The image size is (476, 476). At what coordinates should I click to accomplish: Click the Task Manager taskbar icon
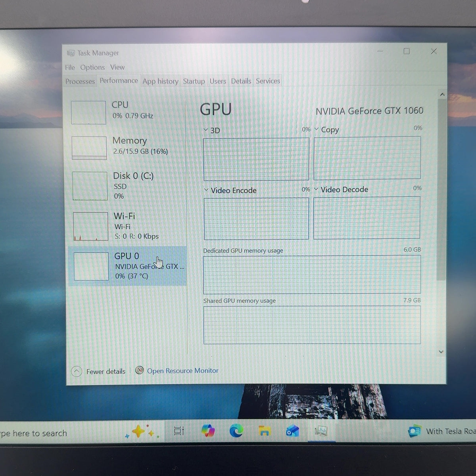pos(321,431)
